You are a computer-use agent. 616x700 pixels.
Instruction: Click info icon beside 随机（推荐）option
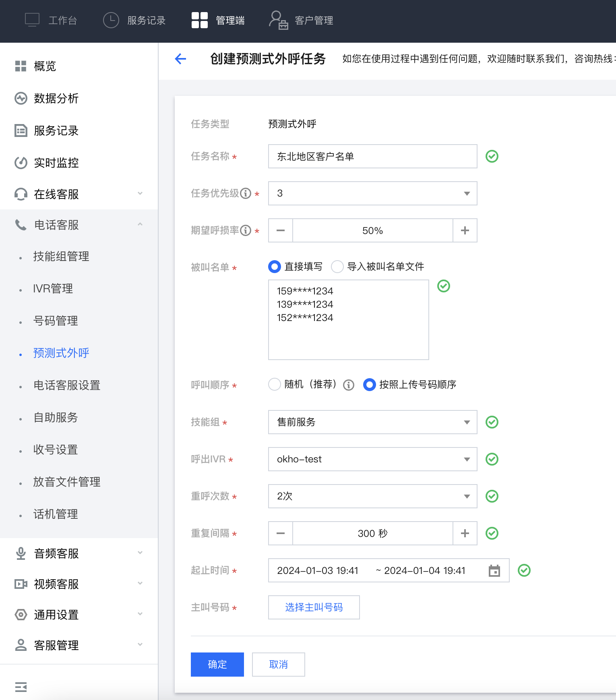point(349,385)
